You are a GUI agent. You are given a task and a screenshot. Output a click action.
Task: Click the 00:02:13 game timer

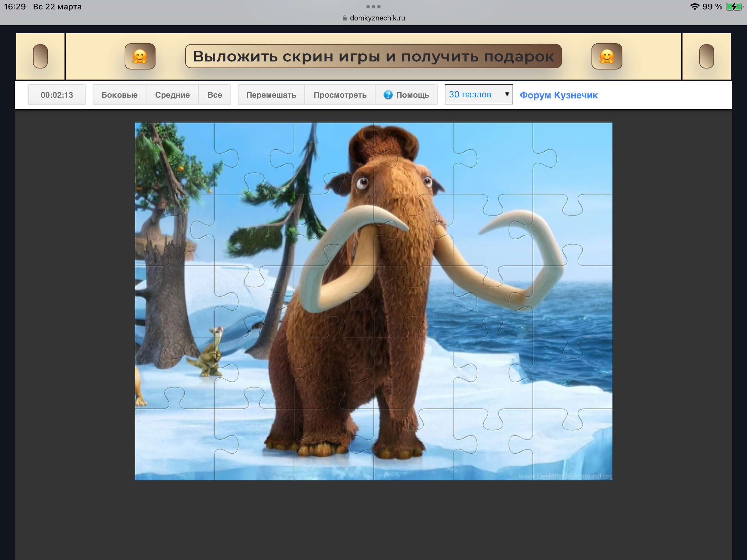[x=57, y=95]
